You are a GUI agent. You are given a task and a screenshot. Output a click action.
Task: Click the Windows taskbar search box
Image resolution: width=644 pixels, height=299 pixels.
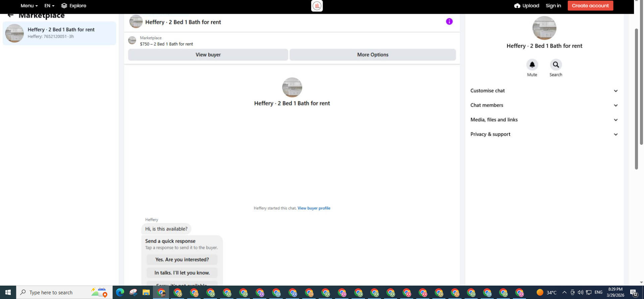pyautogui.click(x=64, y=292)
